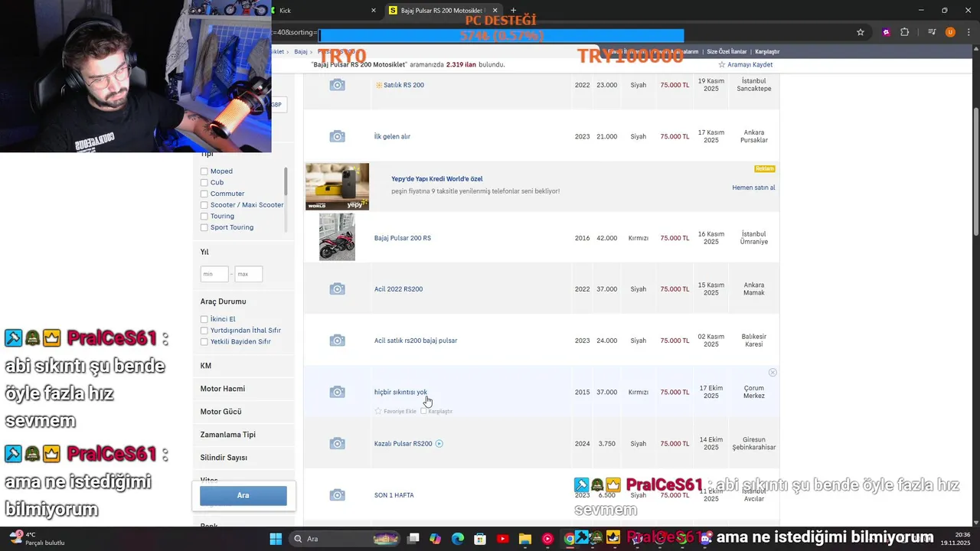
Task: Click the page vertical scrollbar
Action: point(975,171)
